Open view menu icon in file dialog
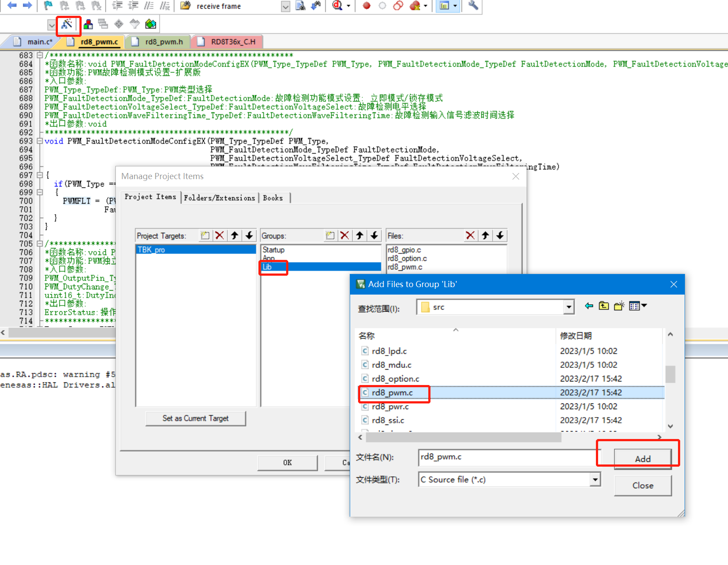This screenshot has height=565, width=728. (638, 306)
